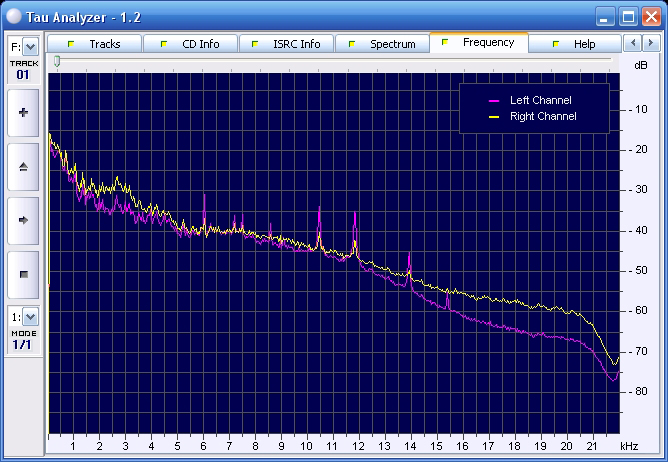The height and width of the screenshot is (462, 668).
Task: Click the Tau Analyzer title bar icon
Action: tap(13, 14)
